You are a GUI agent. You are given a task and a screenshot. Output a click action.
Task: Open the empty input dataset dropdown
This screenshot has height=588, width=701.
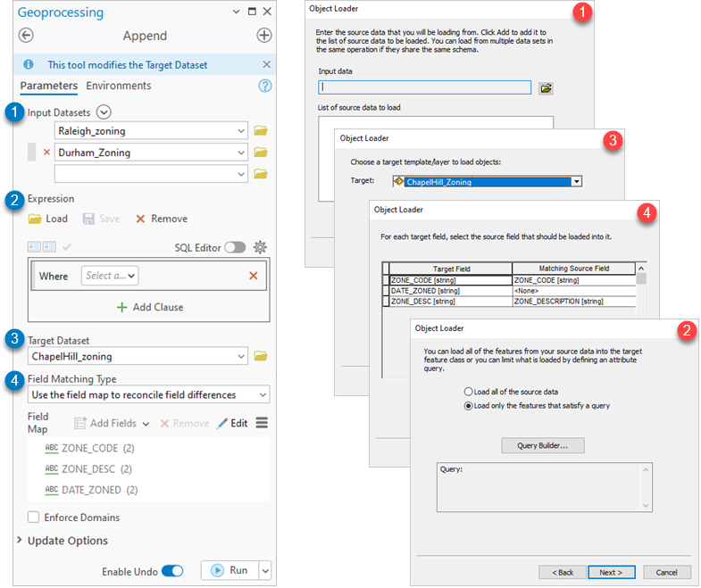click(x=241, y=174)
